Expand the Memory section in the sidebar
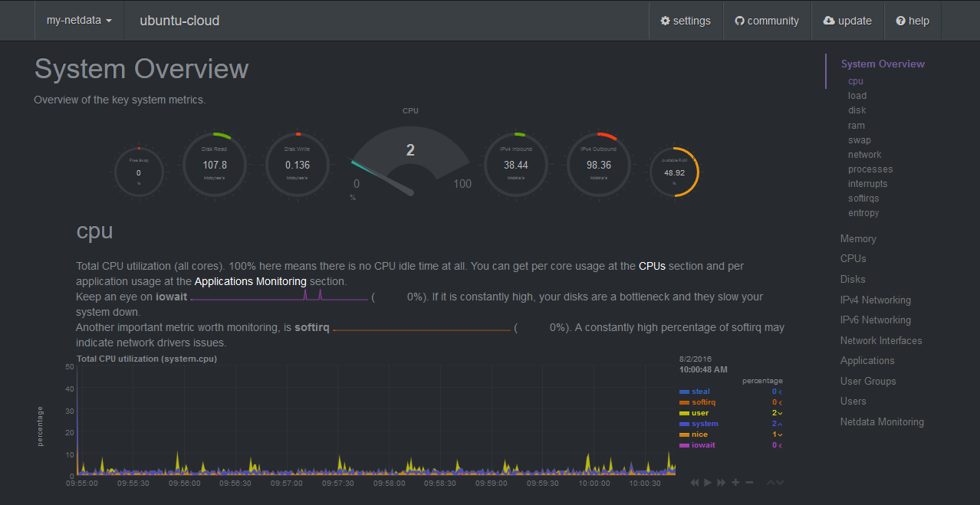Screen dimensions: 980x505 click(x=858, y=238)
